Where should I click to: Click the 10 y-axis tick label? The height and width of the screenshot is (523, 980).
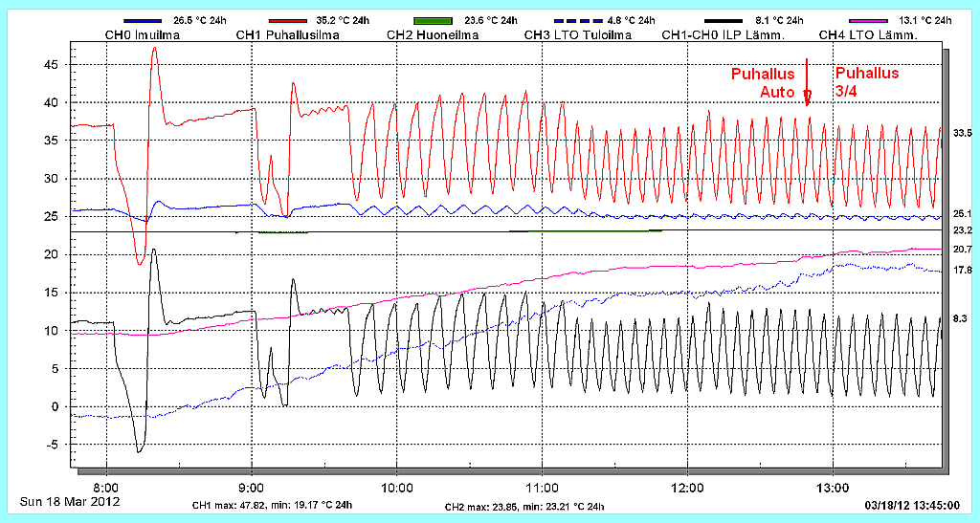click(52, 331)
